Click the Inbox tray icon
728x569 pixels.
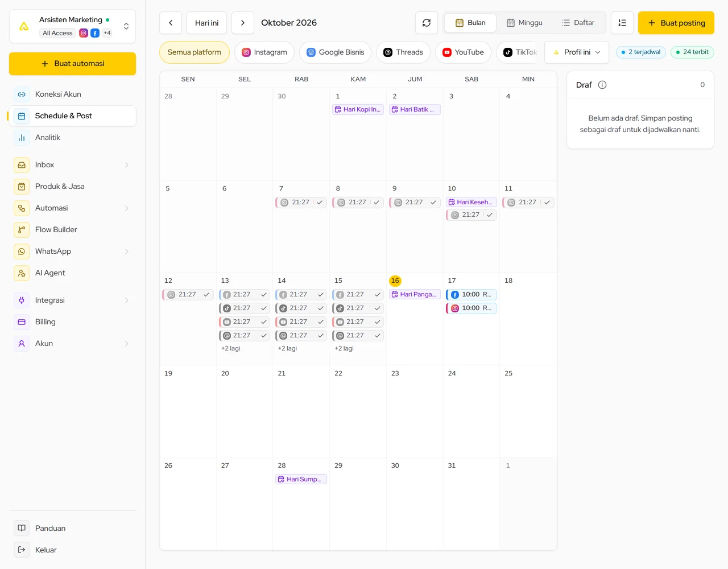pyautogui.click(x=22, y=165)
